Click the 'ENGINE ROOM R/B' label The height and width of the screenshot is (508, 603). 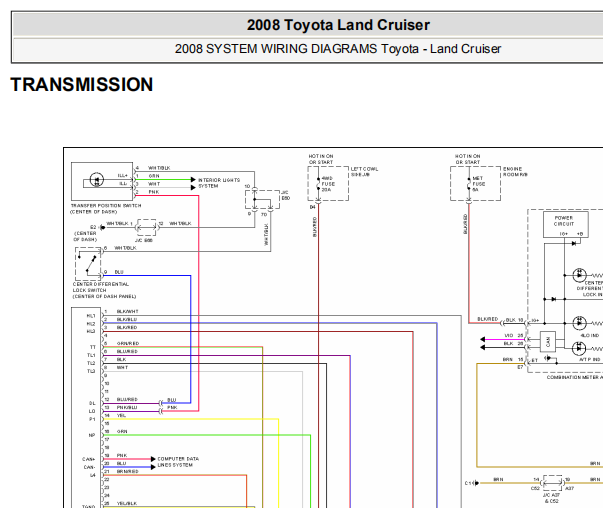click(x=515, y=172)
